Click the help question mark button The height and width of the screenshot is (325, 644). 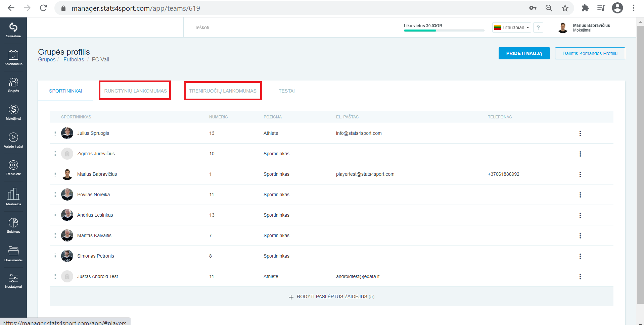(538, 28)
